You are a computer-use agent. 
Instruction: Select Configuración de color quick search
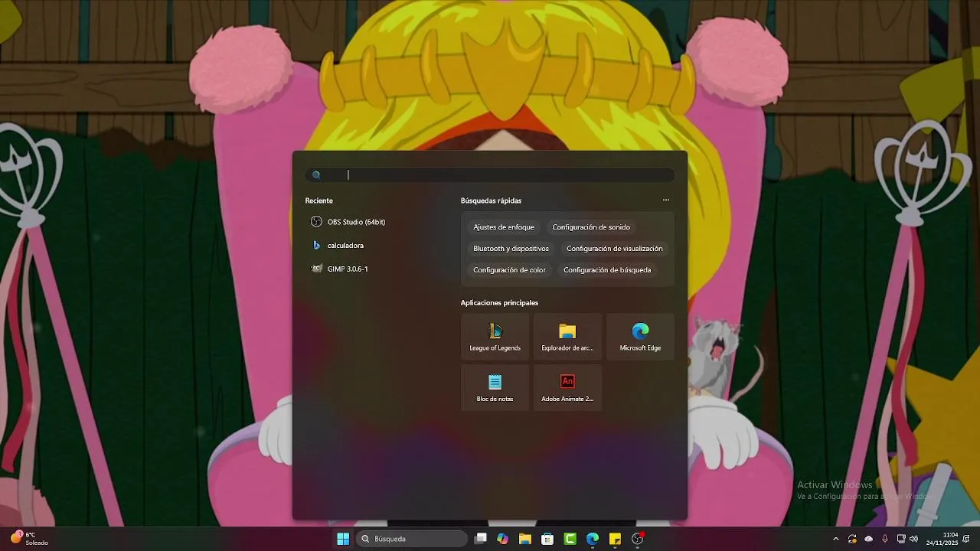click(x=509, y=270)
